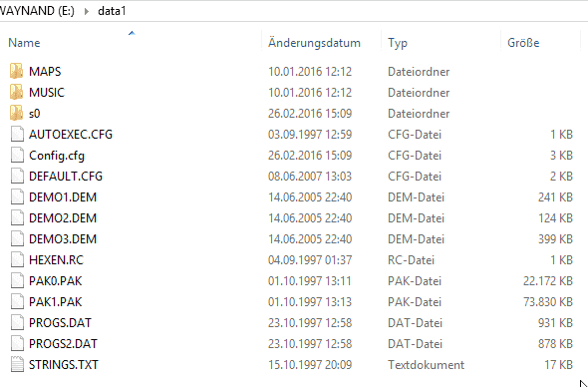
Task: Select the MUSIC folder icon
Action: (x=17, y=93)
